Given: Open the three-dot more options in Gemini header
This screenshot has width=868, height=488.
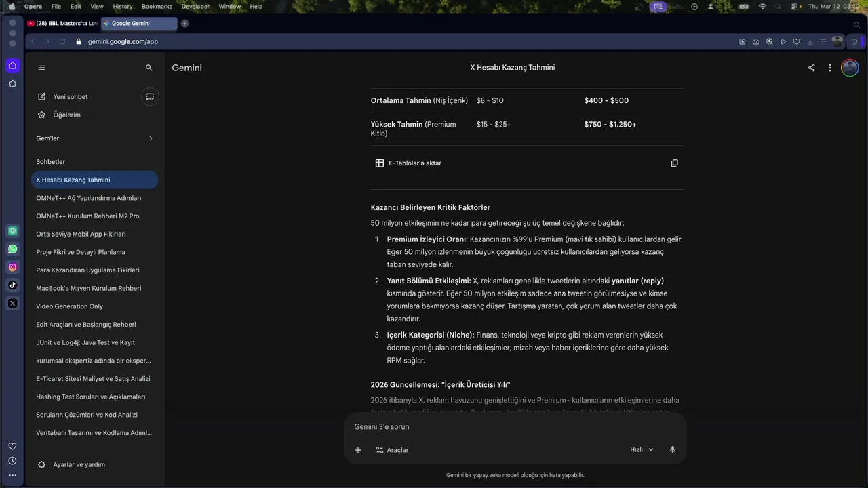Looking at the screenshot, I should [830, 68].
